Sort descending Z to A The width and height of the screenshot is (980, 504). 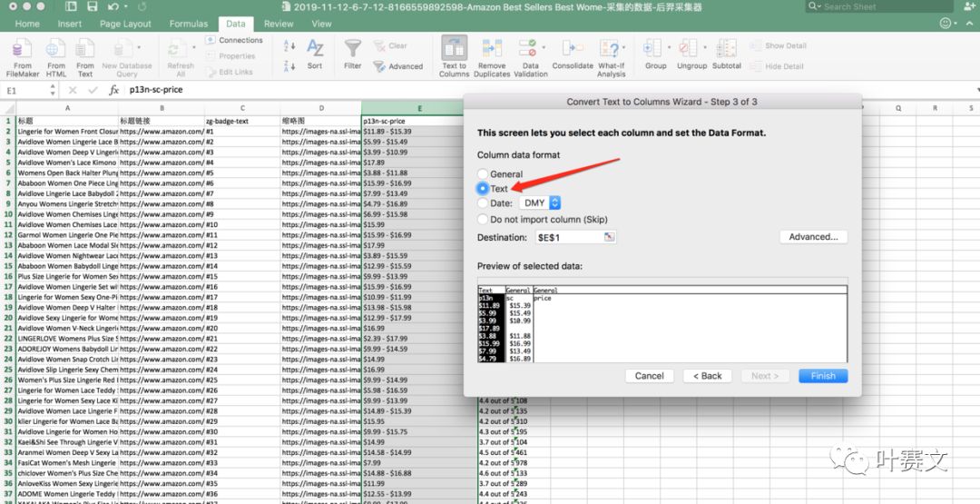[289, 65]
